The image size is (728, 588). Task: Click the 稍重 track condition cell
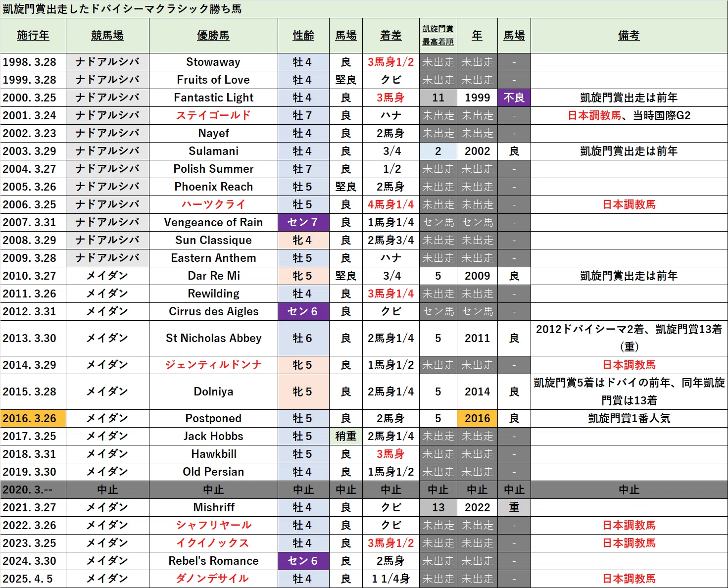[346, 436]
